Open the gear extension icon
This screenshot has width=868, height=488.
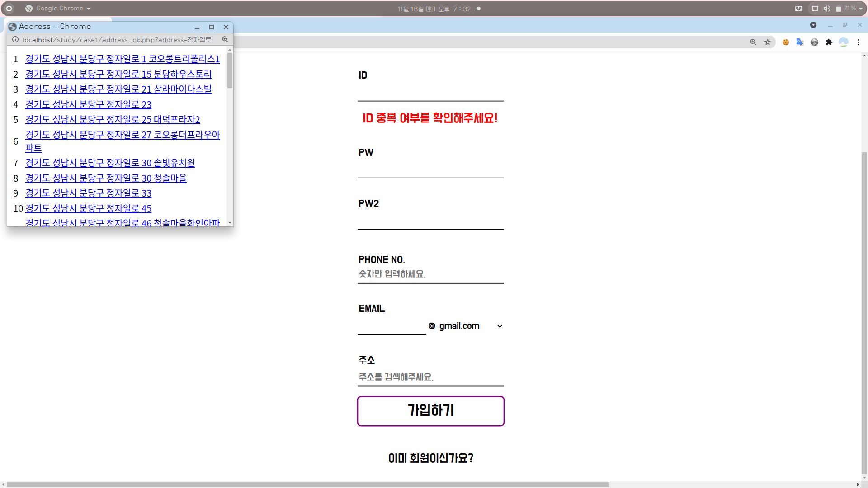tap(815, 42)
